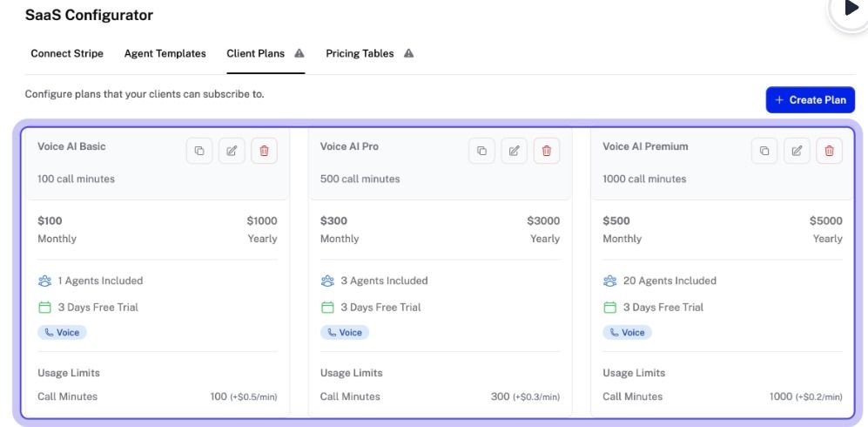Click the Voice tag on Voice AI Basic
Image resolution: width=868 pixels, height=427 pixels.
click(63, 332)
